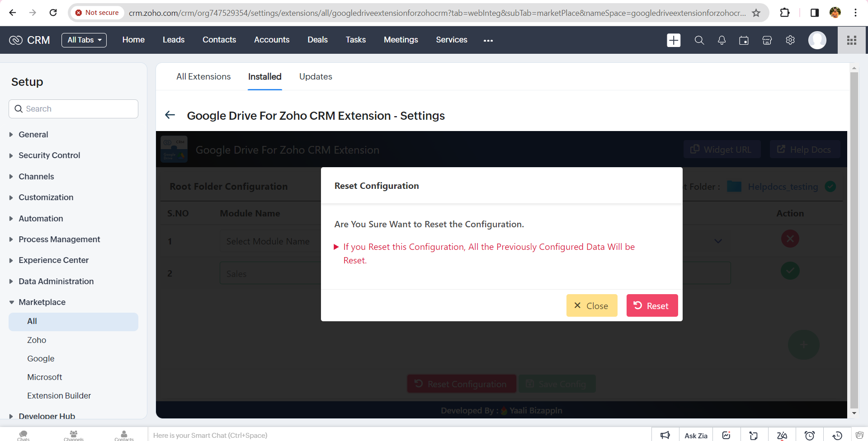
Task: Open the Setup gear icon
Action: click(x=790, y=40)
